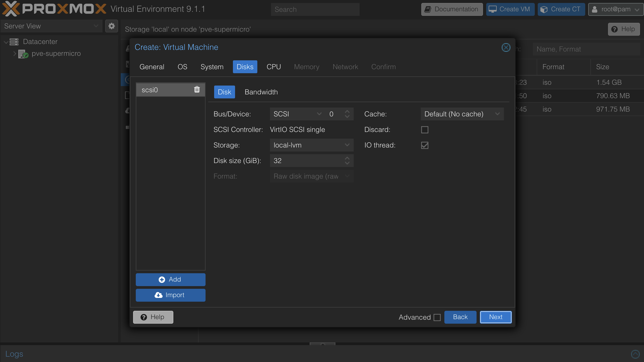
Task: Click the Search input field
Action: point(315,9)
